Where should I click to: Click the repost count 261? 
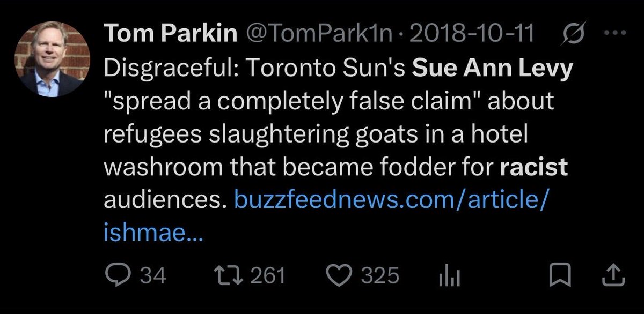click(267, 276)
